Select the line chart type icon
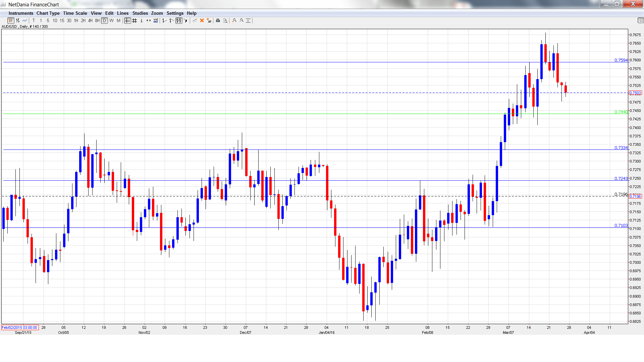 (24, 20)
